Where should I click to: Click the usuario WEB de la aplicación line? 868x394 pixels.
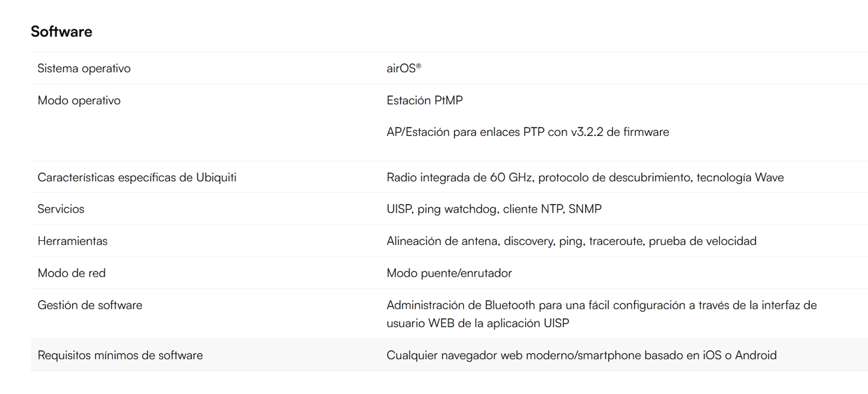[478, 323]
